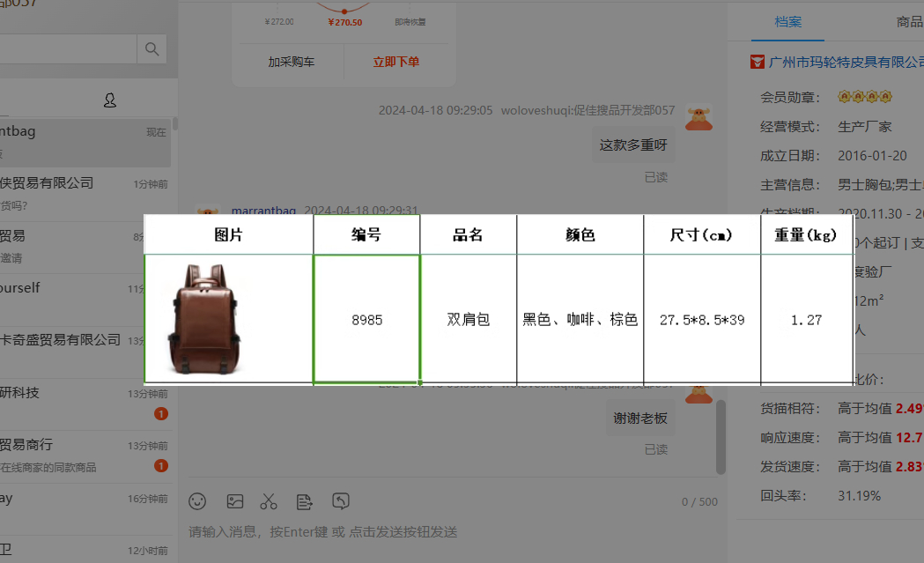Click the contact search input box
The image size is (924, 563).
(67, 48)
